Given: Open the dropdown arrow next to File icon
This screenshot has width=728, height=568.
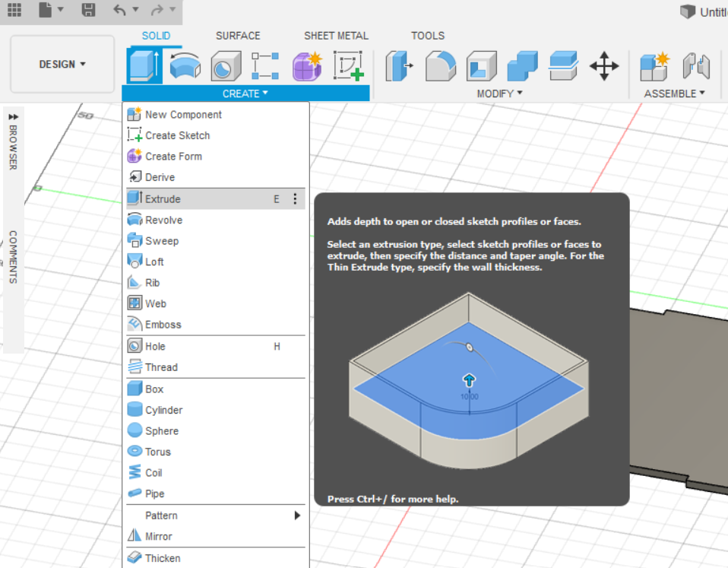Looking at the screenshot, I should coord(60,9).
